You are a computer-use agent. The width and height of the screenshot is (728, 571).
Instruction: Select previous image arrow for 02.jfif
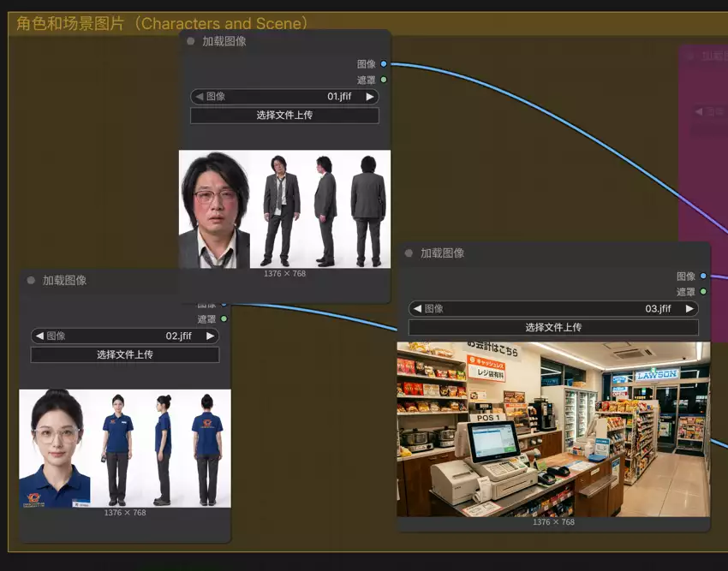click(x=39, y=336)
